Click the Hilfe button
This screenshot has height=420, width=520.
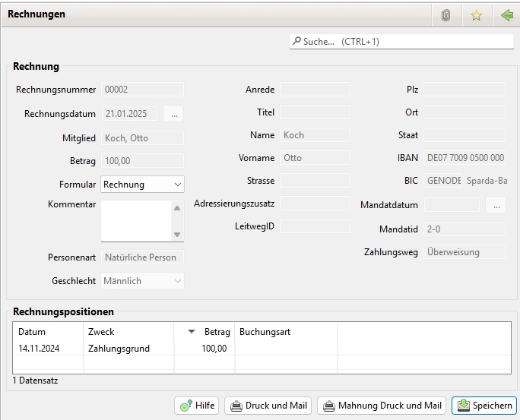196,406
